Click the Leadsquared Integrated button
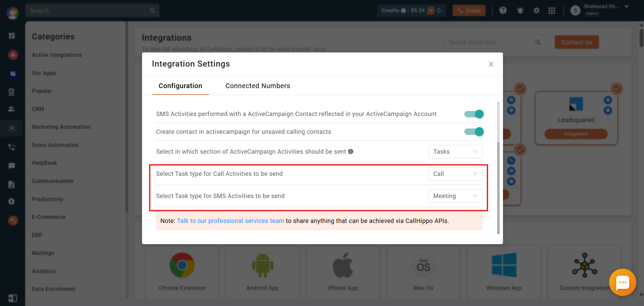 (576, 134)
